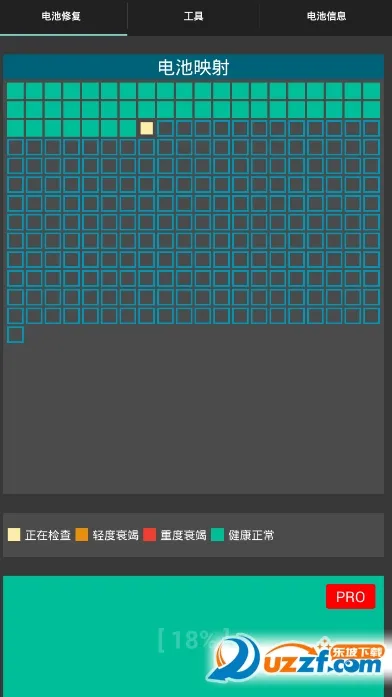This screenshot has height=697, width=392.
Task: Click the 电池映射 header bar
Action: click(193, 68)
